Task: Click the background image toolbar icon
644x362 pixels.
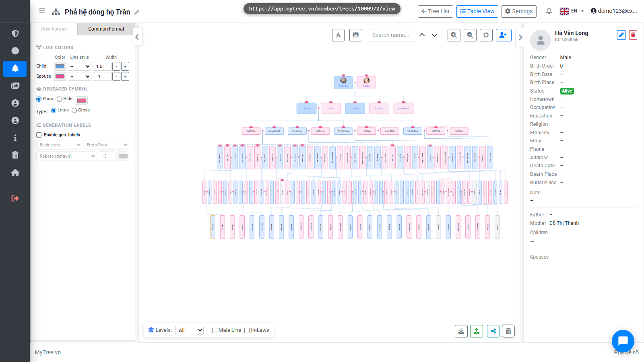Action: (356, 35)
